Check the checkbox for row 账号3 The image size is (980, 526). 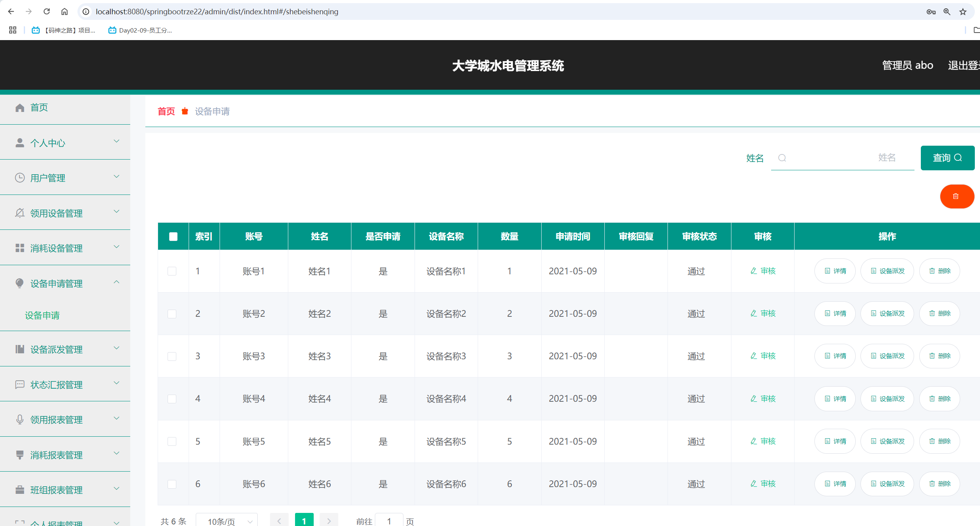pos(172,356)
